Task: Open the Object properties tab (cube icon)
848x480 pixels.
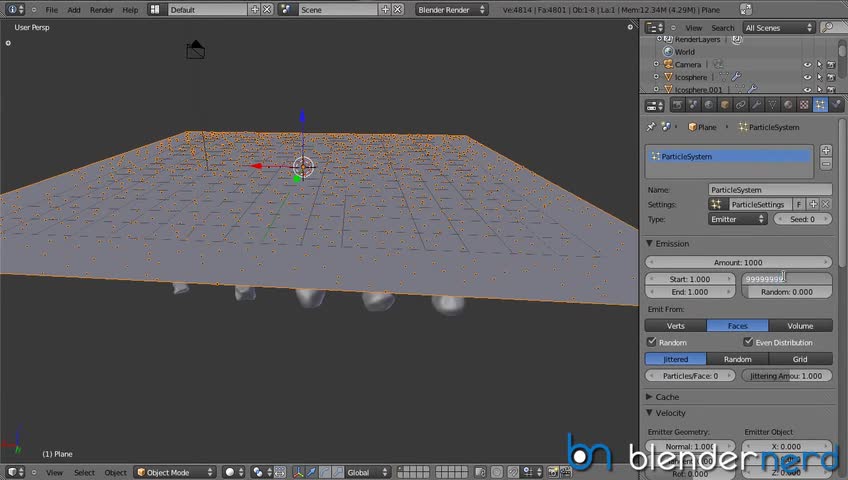Action: click(725, 105)
